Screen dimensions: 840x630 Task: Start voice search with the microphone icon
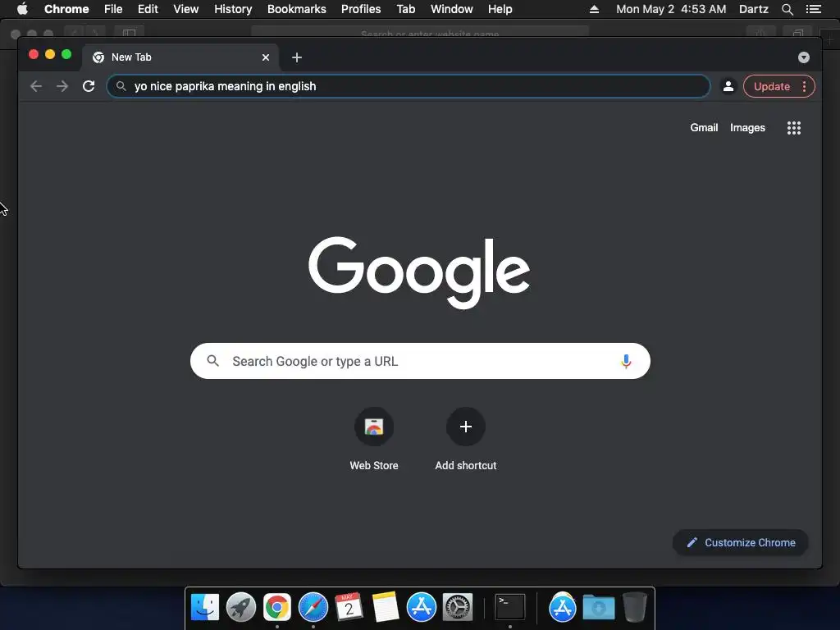[626, 362]
